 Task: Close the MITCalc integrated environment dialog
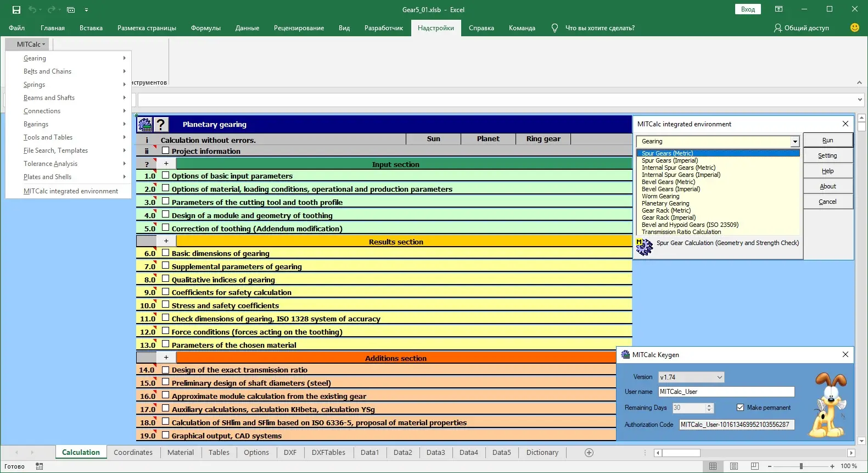pos(845,124)
